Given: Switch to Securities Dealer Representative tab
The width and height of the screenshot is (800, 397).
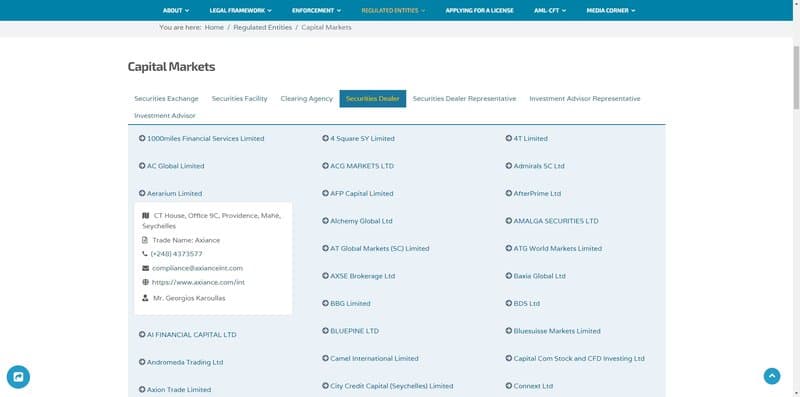Looking at the screenshot, I should 464,98.
